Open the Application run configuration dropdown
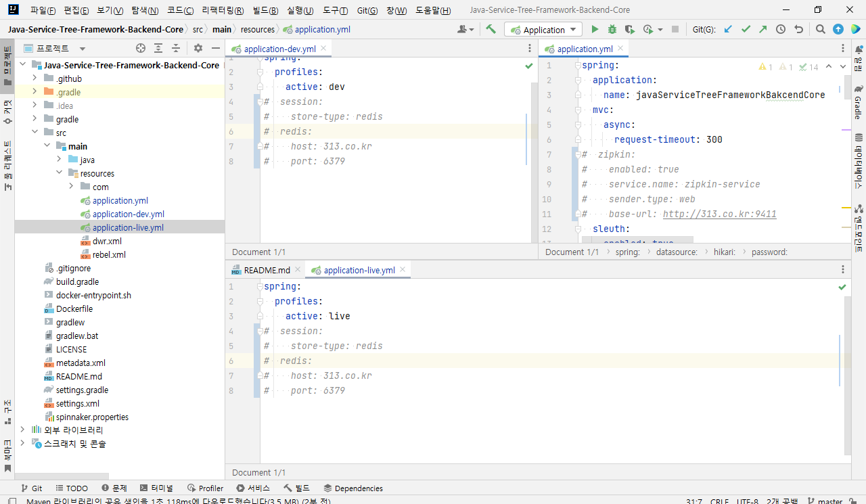Image resolution: width=866 pixels, height=504 pixels. click(x=543, y=30)
